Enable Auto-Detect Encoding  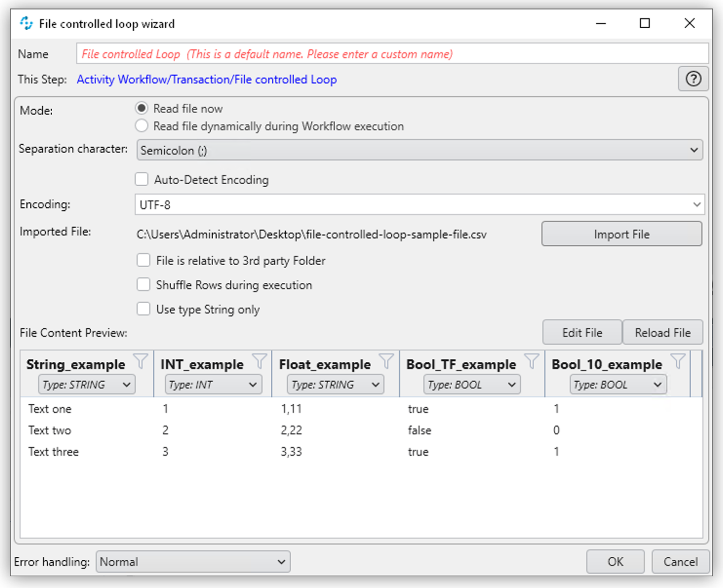pos(141,179)
